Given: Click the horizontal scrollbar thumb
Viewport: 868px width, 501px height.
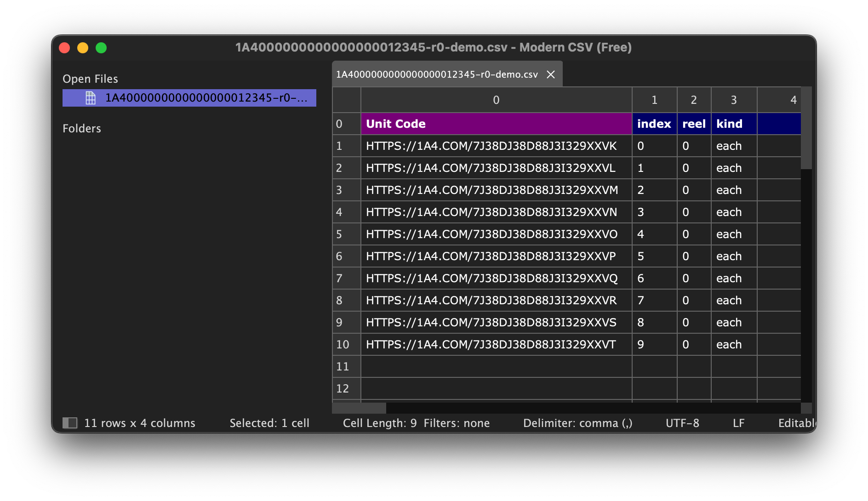Looking at the screenshot, I should tap(359, 408).
